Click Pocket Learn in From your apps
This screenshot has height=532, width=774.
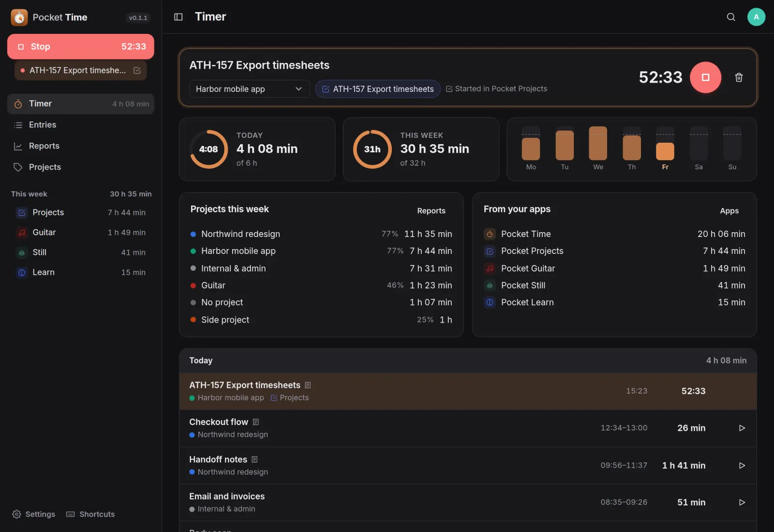pos(614,302)
